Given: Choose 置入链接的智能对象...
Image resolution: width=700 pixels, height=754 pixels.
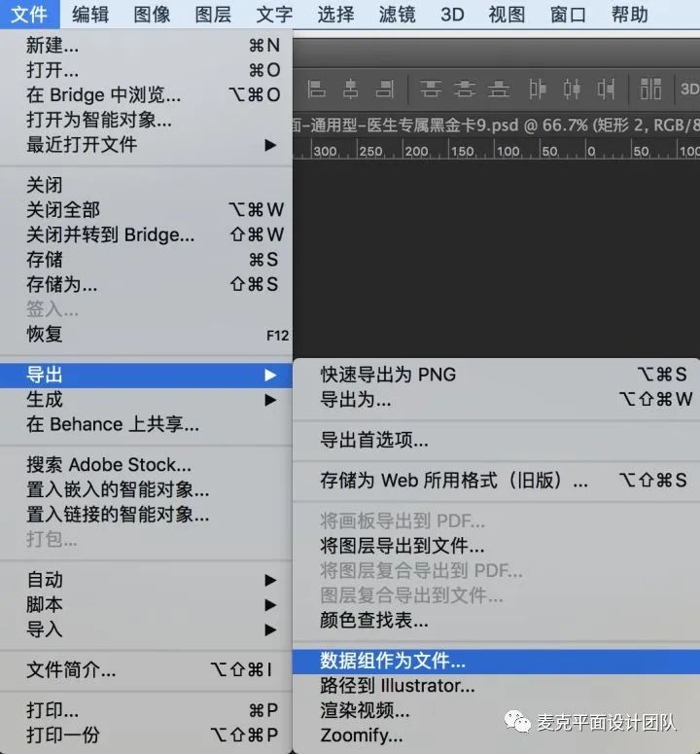Looking at the screenshot, I should tap(146, 515).
